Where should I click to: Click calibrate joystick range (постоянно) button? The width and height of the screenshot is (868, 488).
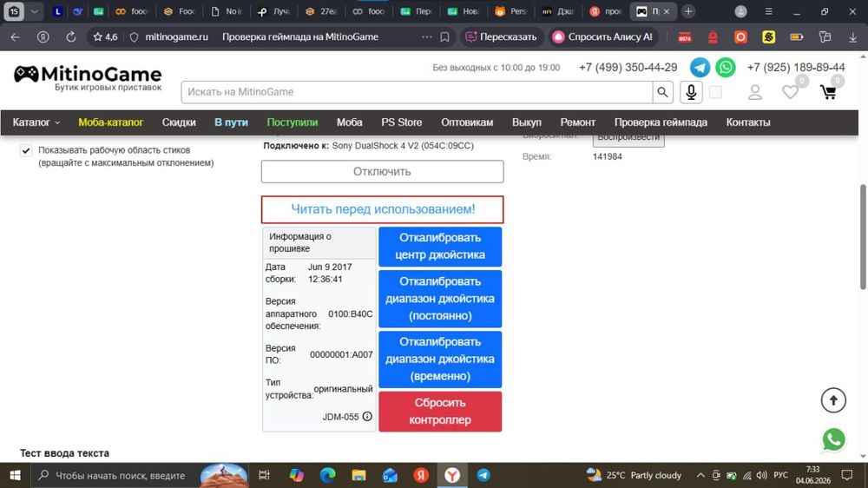(440, 299)
